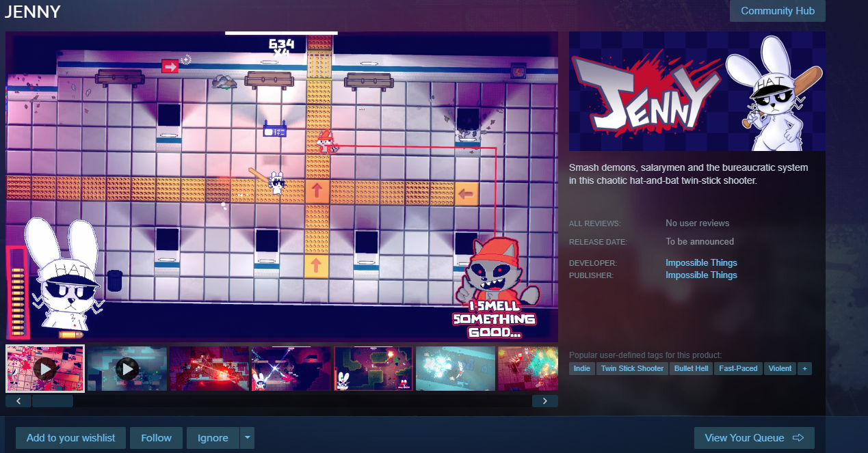Image resolution: width=868 pixels, height=453 pixels.
Task: View Your Queue
Action: pos(754,438)
